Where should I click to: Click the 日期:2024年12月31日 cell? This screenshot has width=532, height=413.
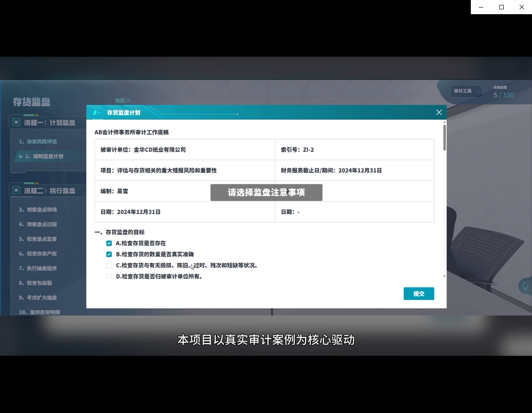[185, 212]
